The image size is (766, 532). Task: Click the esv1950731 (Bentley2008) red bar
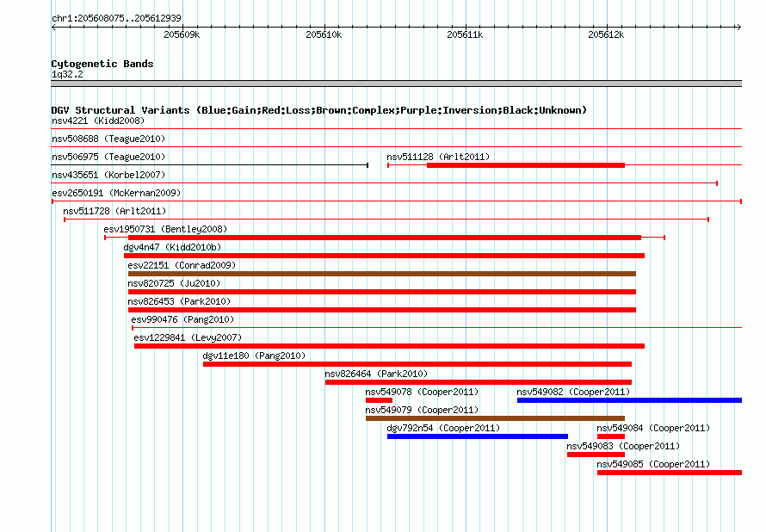pyautogui.click(x=385, y=238)
